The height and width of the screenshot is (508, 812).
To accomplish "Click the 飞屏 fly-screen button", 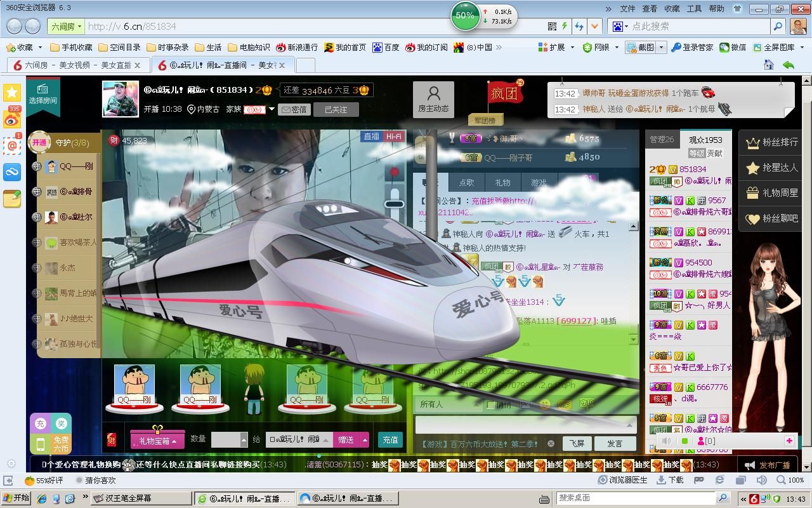I will [577, 444].
